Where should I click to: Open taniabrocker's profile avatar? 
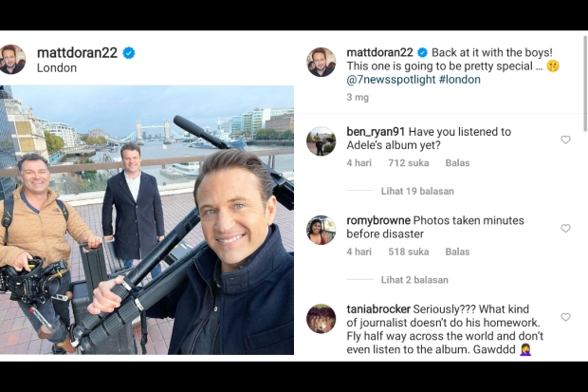coord(321,319)
